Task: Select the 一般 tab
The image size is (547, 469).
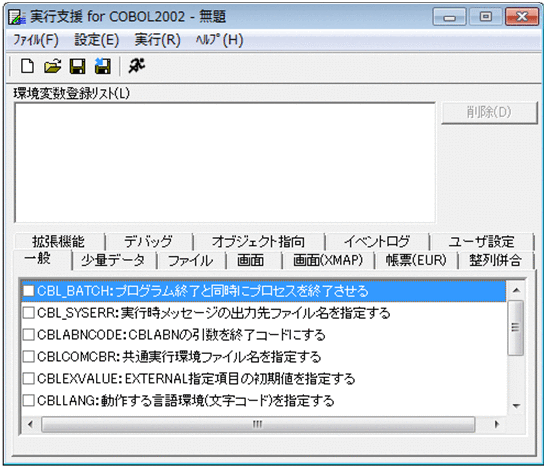Action: tap(42, 260)
